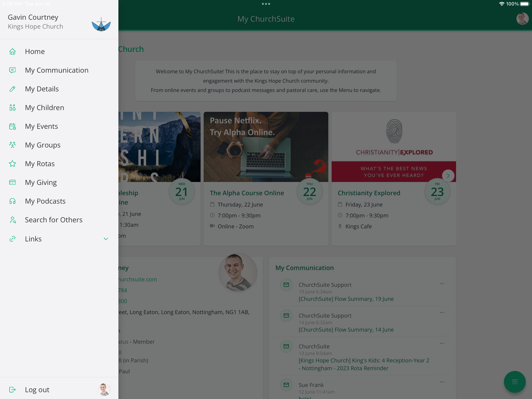Click the Sue Frank sender name
The height and width of the screenshot is (399, 532).
point(311,385)
